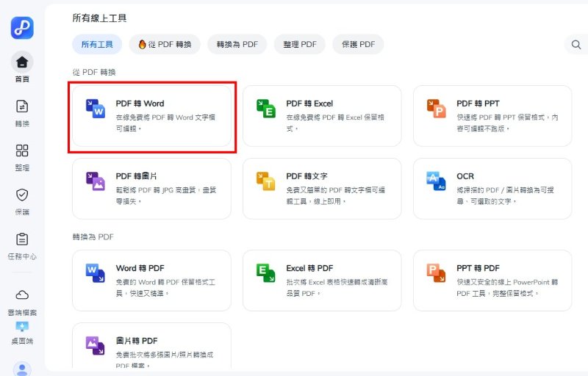The width and height of the screenshot is (588, 376).
Task: Select the 保護 PDF tab
Action: pyautogui.click(x=358, y=45)
